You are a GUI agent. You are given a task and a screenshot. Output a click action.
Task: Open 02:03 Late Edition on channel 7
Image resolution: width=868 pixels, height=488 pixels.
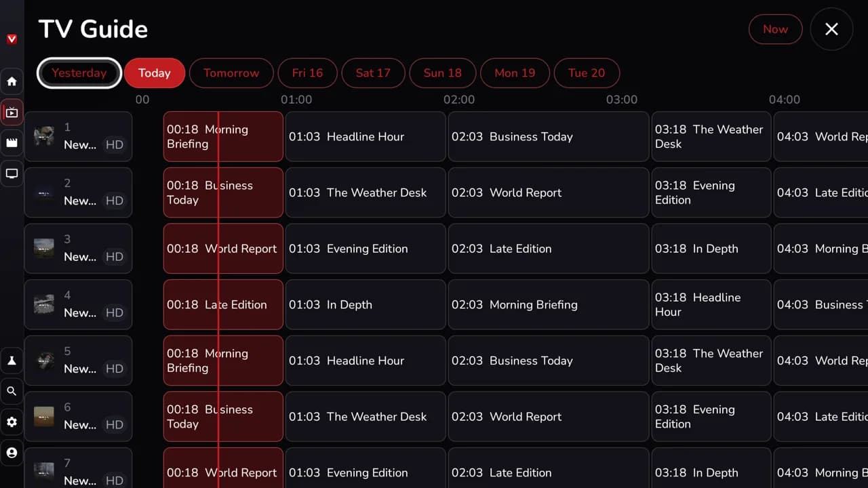click(x=549, y=468)
